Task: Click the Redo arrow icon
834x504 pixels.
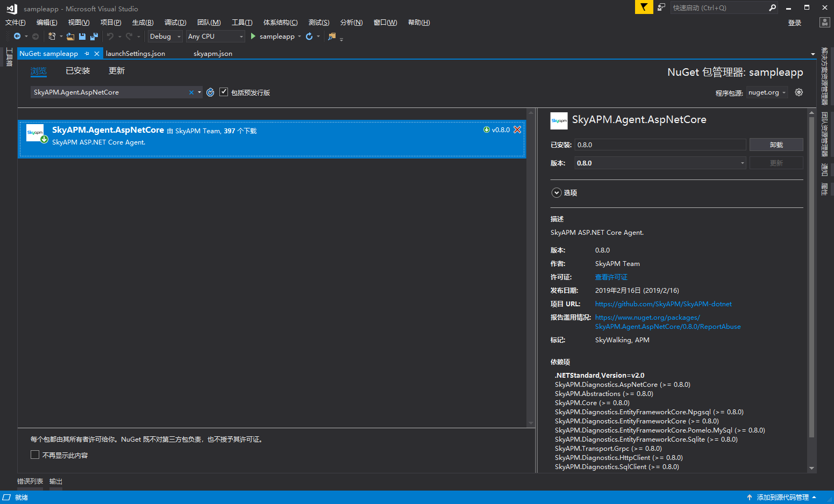Action: click(129, 36)
